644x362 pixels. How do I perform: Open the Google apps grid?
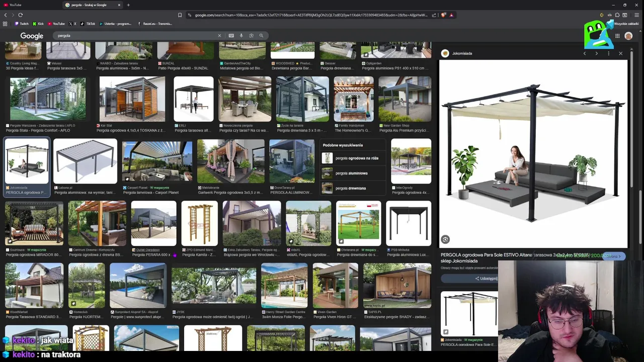[617, 36]
